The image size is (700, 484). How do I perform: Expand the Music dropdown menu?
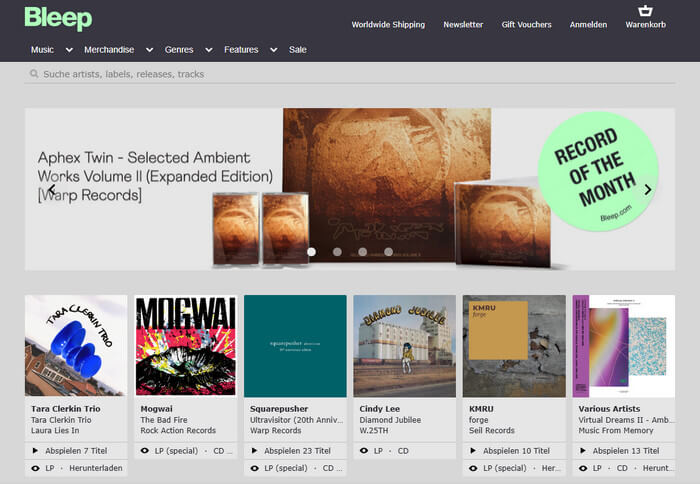click(69, 50)
